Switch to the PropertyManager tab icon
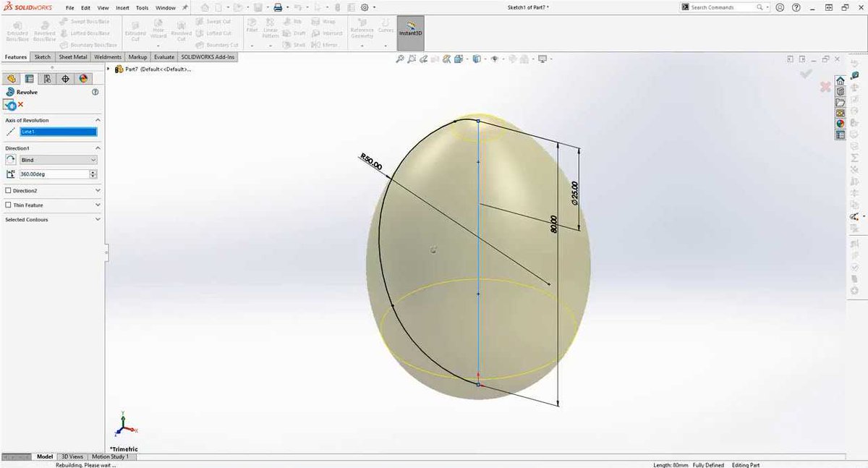 point(30,79)
